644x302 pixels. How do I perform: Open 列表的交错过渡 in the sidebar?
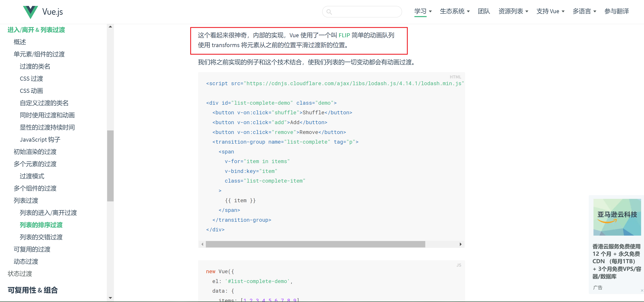pyautogui.click(x=41, y=237)
